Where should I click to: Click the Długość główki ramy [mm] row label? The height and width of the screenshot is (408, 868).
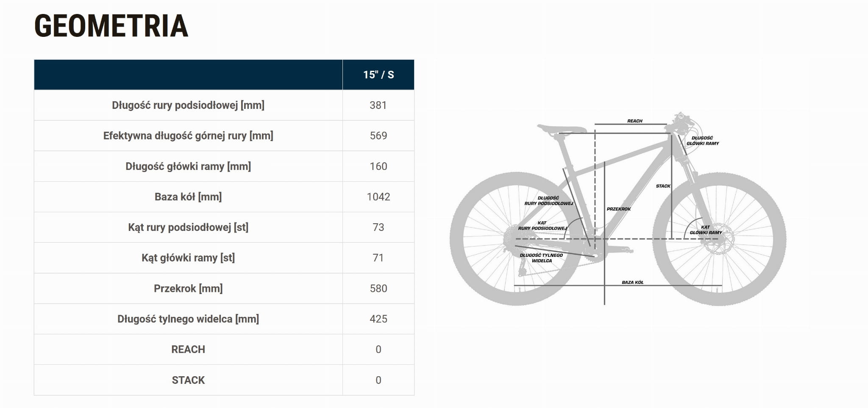point(188,166)
